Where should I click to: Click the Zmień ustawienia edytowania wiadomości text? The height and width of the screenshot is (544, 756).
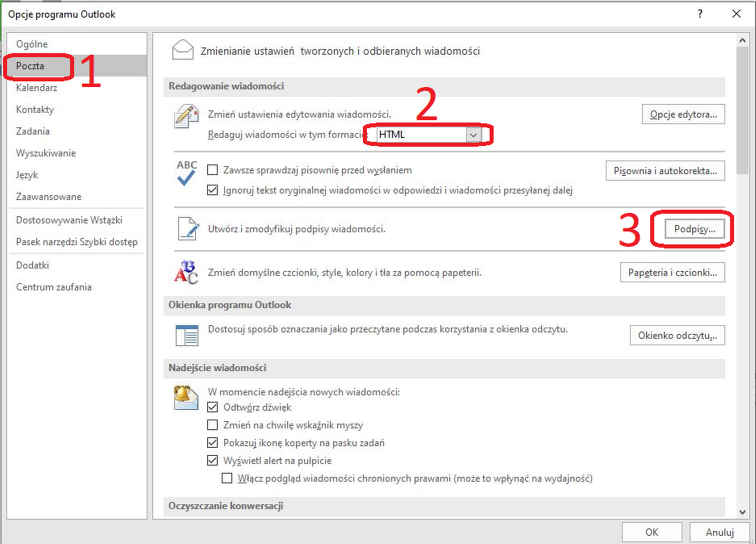(299, 114)
